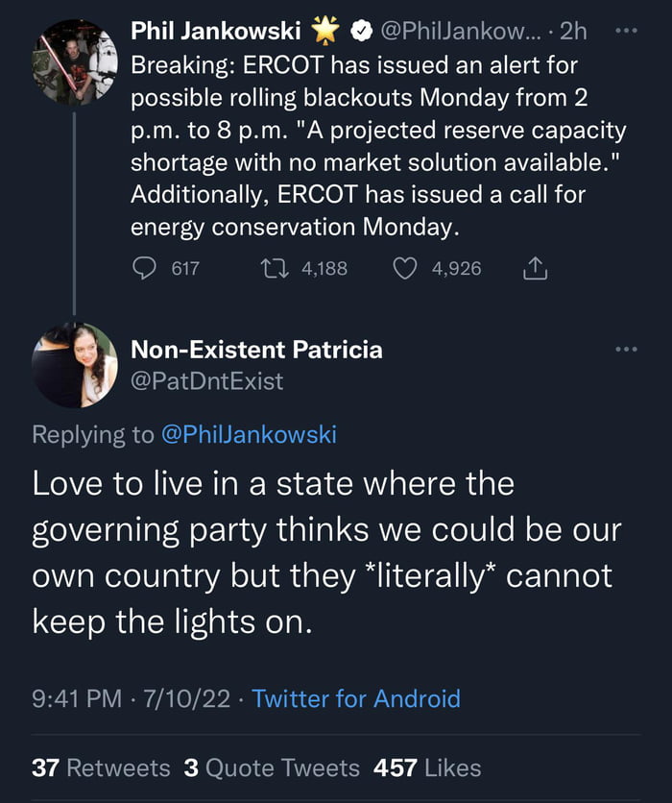The width and height of the screenshot is (672, 803).
Task: View Phil Jankowski's profile picture
Action: [75, 62]
